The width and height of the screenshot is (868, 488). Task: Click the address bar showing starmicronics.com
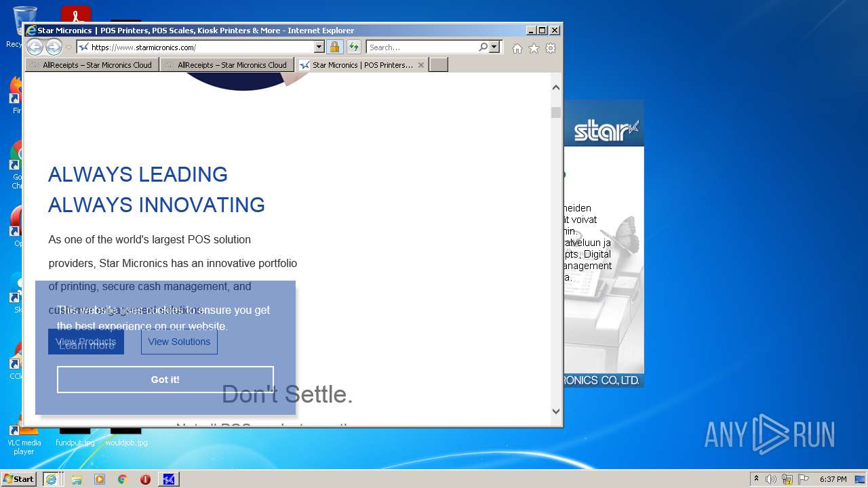click(x=195, y=47)
